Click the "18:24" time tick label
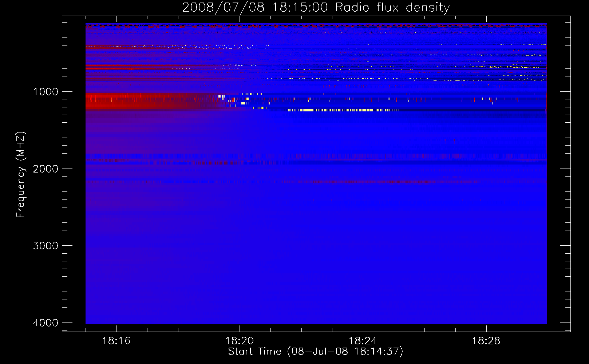 (363, 341)
